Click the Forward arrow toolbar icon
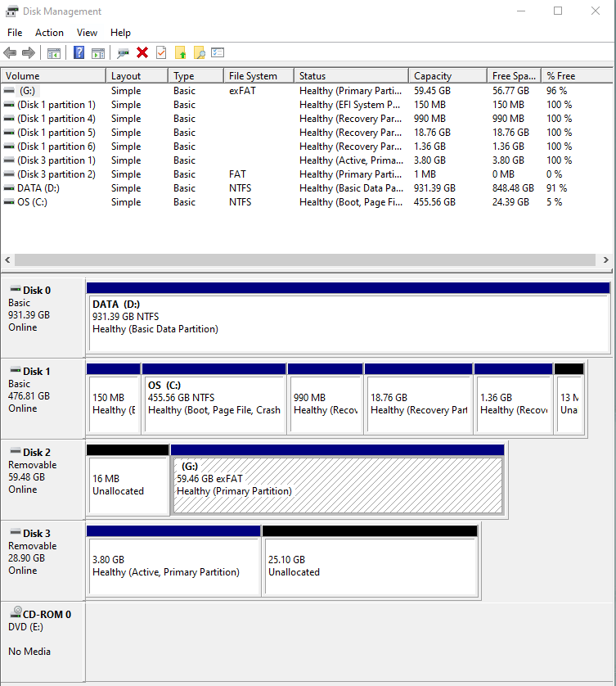The image size is (616, 686). (29, 53)
